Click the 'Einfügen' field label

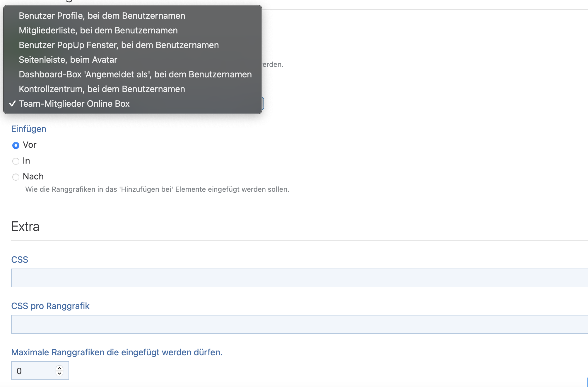(x=29, y=129)
